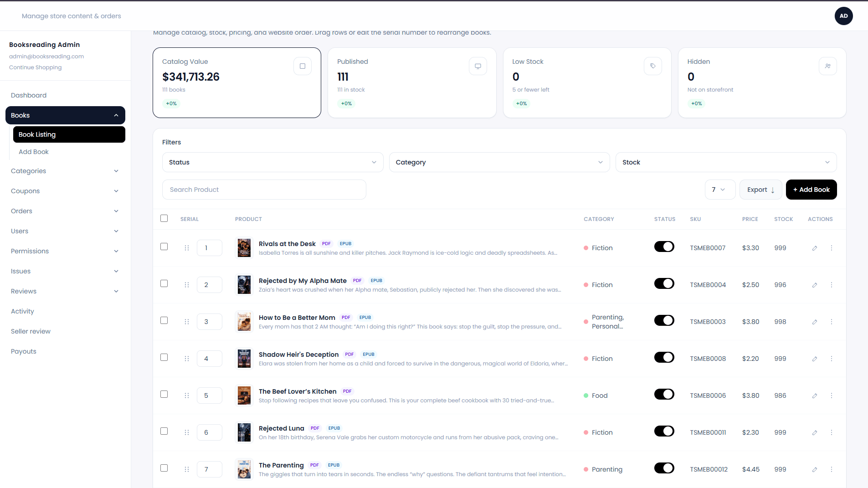Open the Status filter dropdown
The height and width of the screenshot is (488, 868).
point(273,162)
